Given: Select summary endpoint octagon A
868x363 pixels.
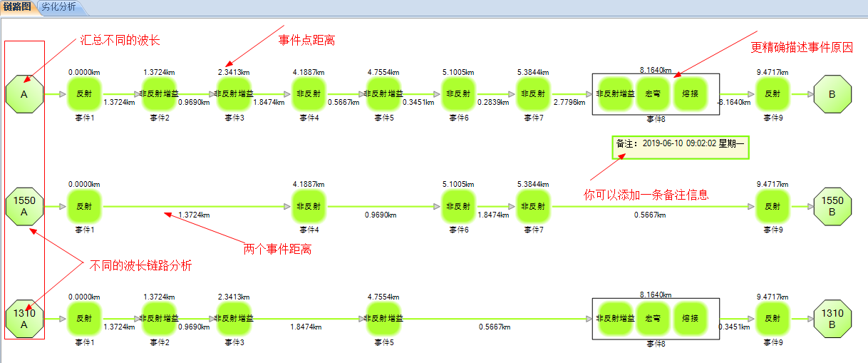Looking at the screenshot, I should pyautogui.click(x=24, y=94).
